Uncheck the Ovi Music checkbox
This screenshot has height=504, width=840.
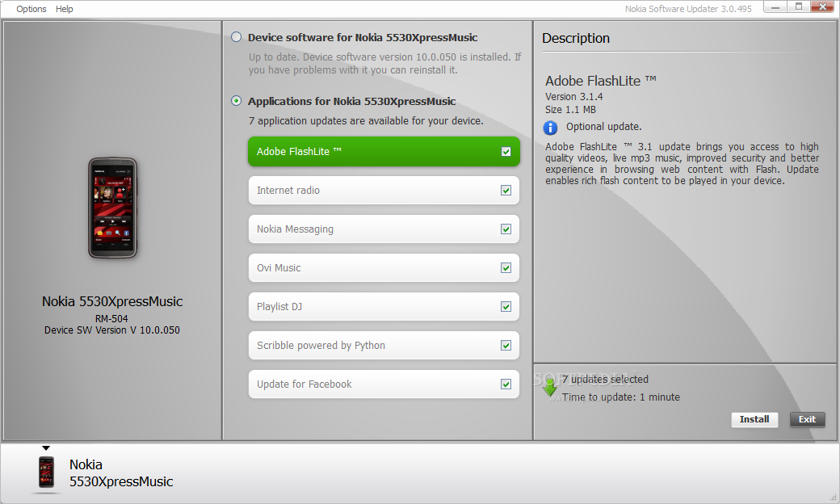(x=506, y=268)
